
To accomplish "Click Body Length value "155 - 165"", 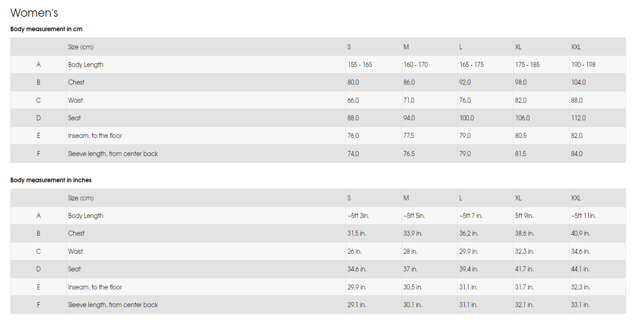I will [360, 65].
